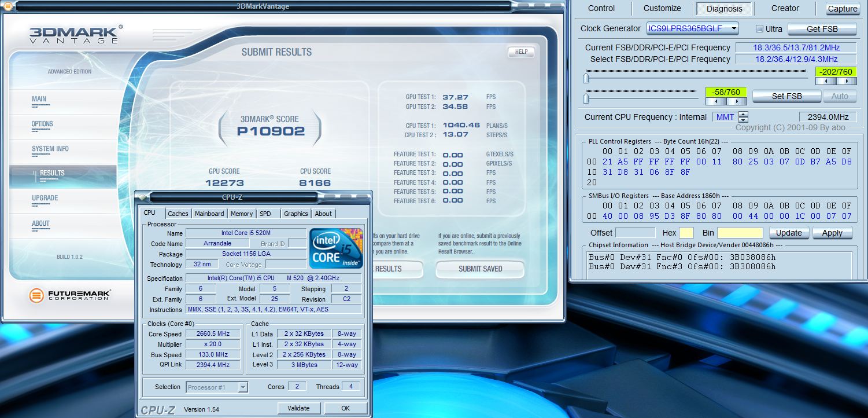Open SYSTEM INFO in 3DMark Vantage sidebar
The height and width of the screenshot is (418, 868).
[x=50, y=149]
